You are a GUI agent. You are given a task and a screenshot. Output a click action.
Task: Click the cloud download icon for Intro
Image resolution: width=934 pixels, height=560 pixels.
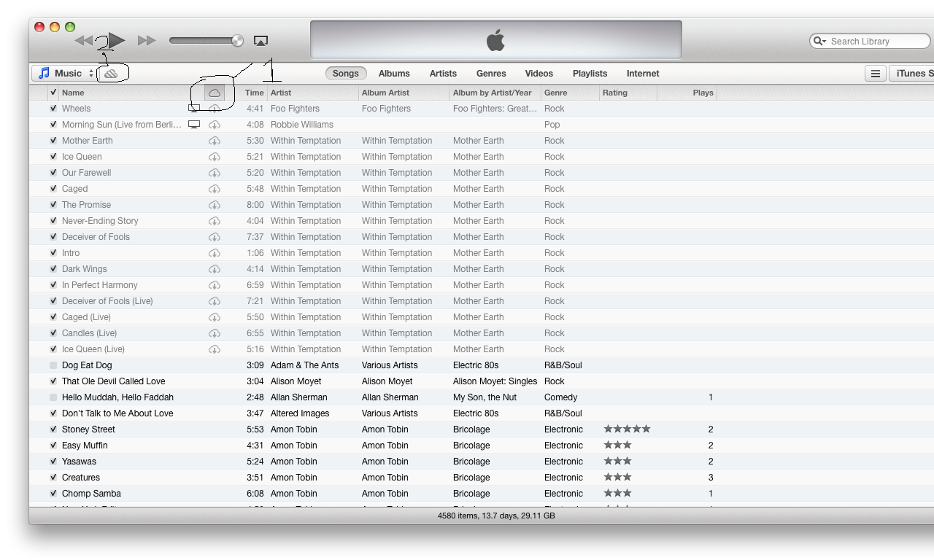tap(215, 253)
